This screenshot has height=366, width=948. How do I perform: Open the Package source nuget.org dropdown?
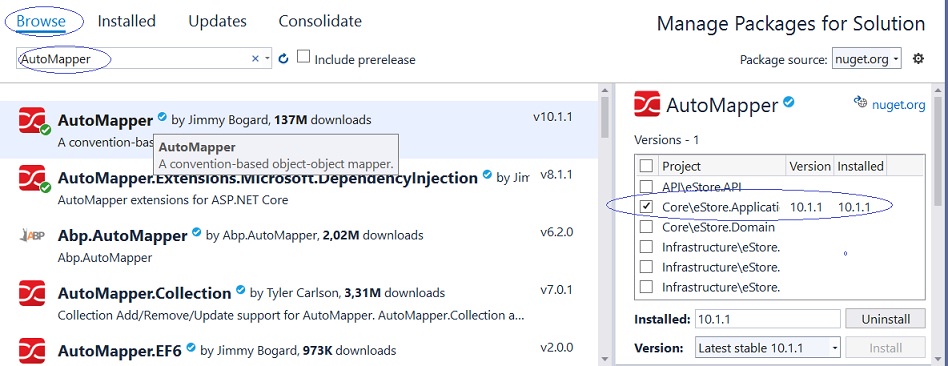[867, 59]
